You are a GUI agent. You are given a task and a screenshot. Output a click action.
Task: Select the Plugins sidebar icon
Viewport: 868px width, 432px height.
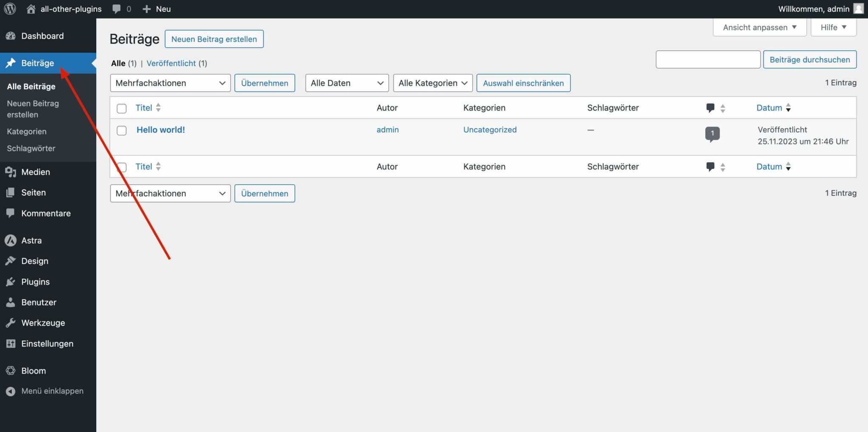(11, 282)
